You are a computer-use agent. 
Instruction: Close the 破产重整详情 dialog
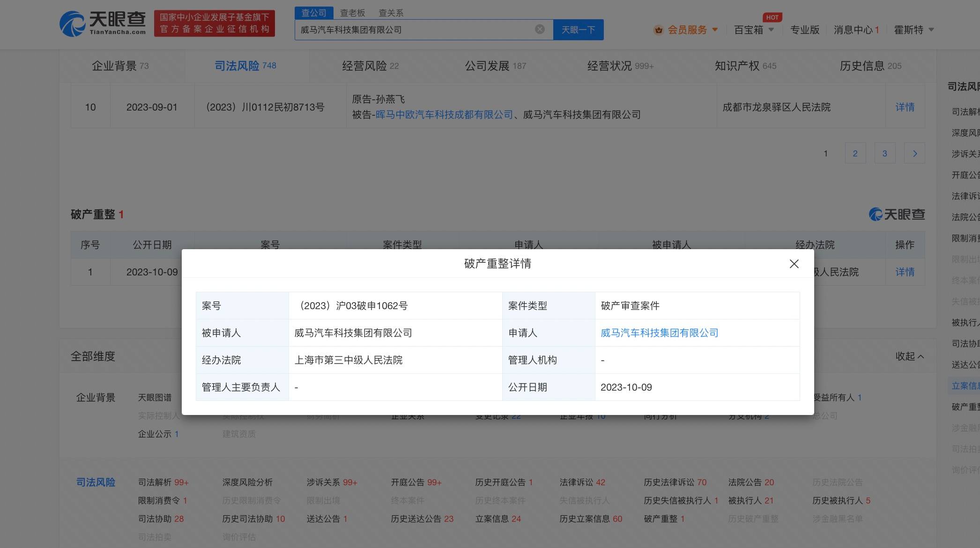pos(794,264)
